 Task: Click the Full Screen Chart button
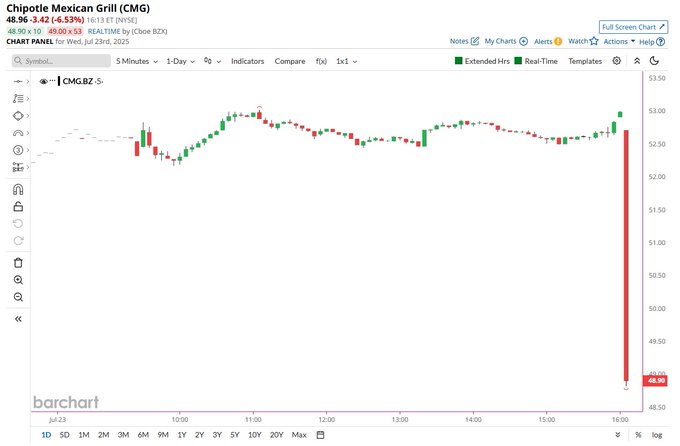(x=633, y=27)
